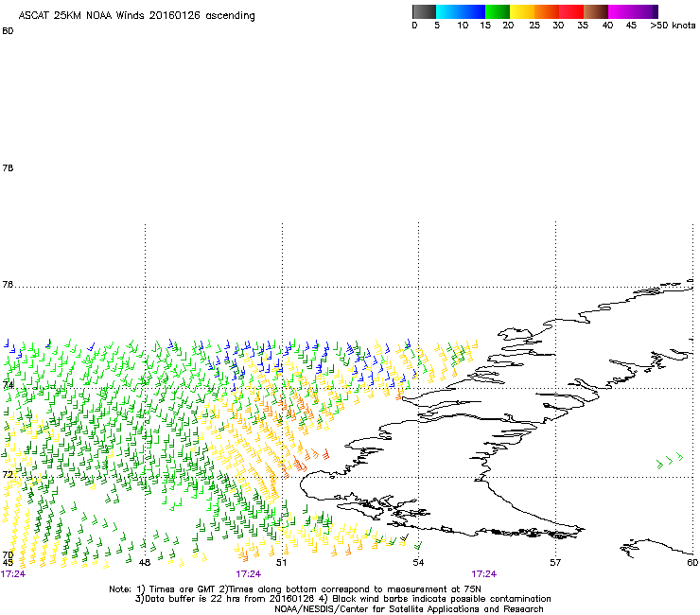Viewport: 700px width, 615px height.
Task: Click the longitude label "60" on the bottom axis
Action: (692, 563)
